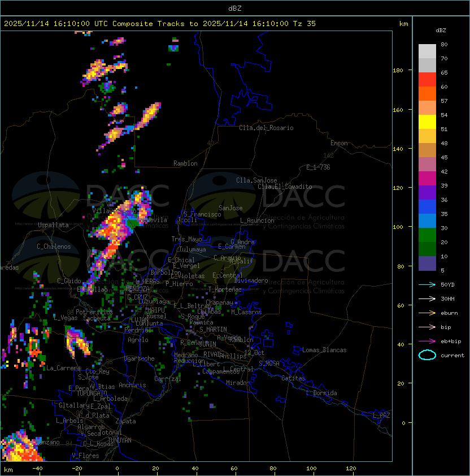Viewport: 470px width, 476px height.
Task: Select the dark green 20-10 dBZ swatch
Action: tap(427, 249)
